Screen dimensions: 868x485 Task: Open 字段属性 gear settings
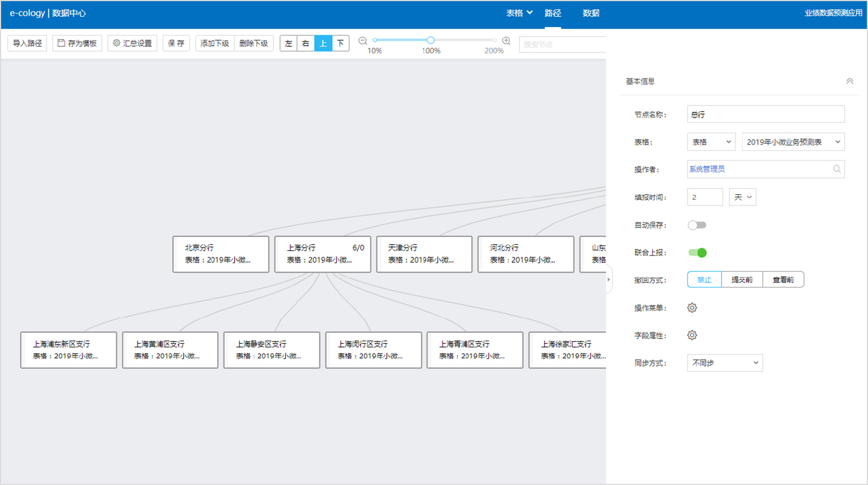(x=692, y=335)
